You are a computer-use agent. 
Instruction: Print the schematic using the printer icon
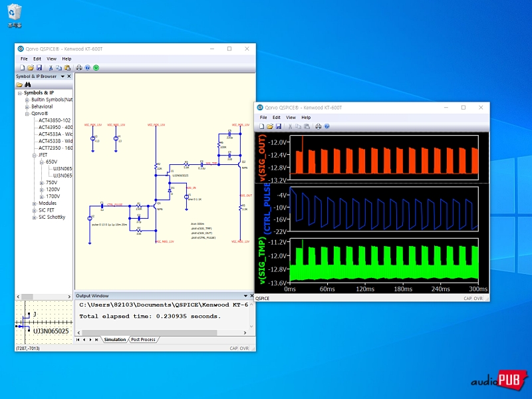79,68
